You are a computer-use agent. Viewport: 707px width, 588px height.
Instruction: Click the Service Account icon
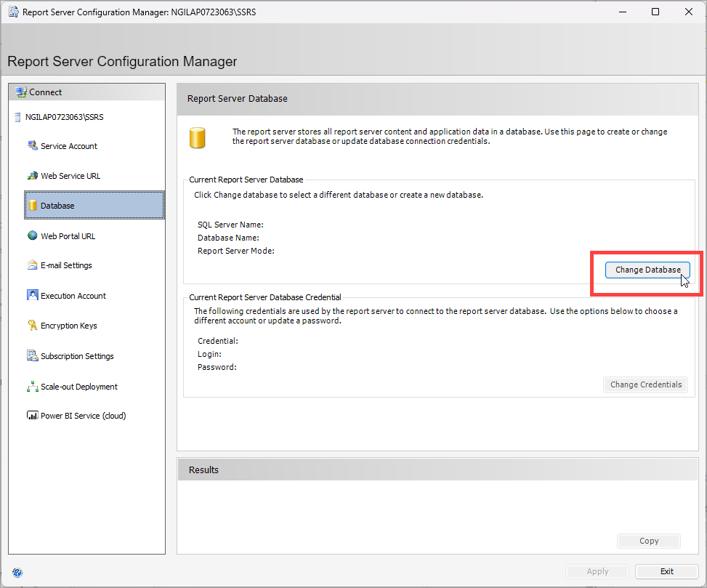33,145
